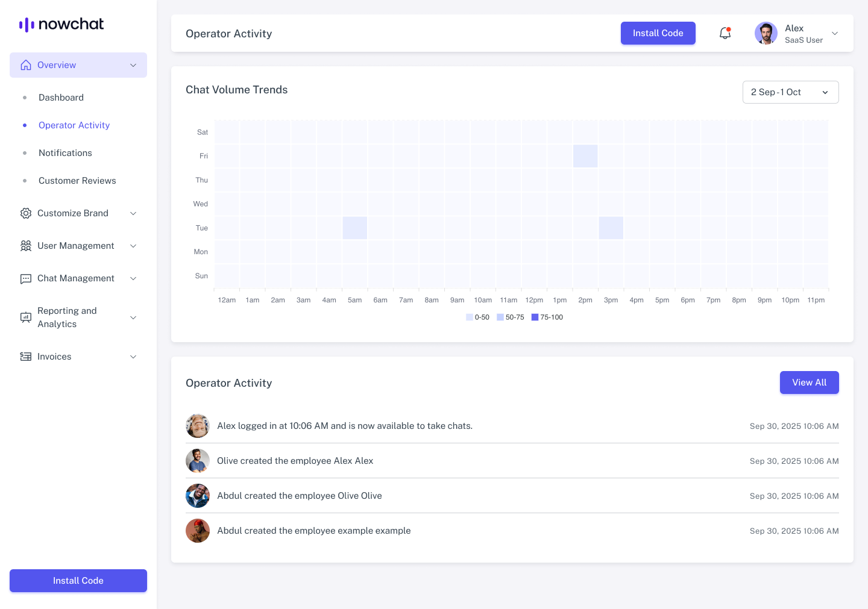Screen dimensions: 868x609
Task: Expand the Alex user profile menu
Action: (835, 34)
